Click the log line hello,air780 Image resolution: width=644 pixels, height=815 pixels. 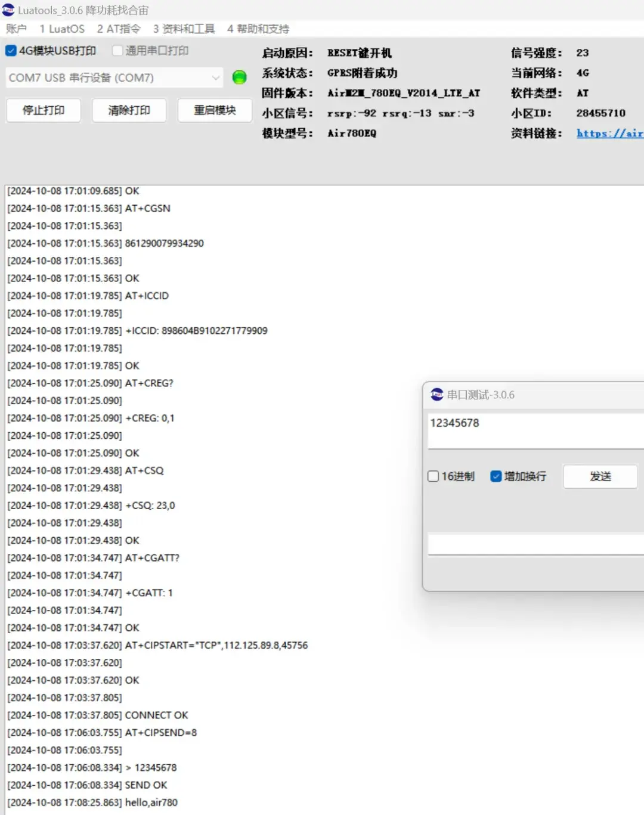pyautogui.click(x=151, y=802)
